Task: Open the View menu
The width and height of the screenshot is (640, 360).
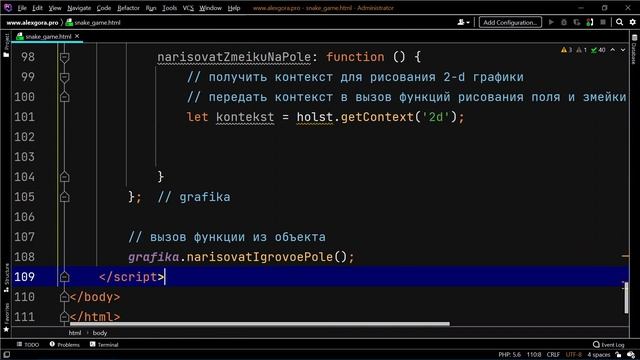Action: tap(55, 8)
